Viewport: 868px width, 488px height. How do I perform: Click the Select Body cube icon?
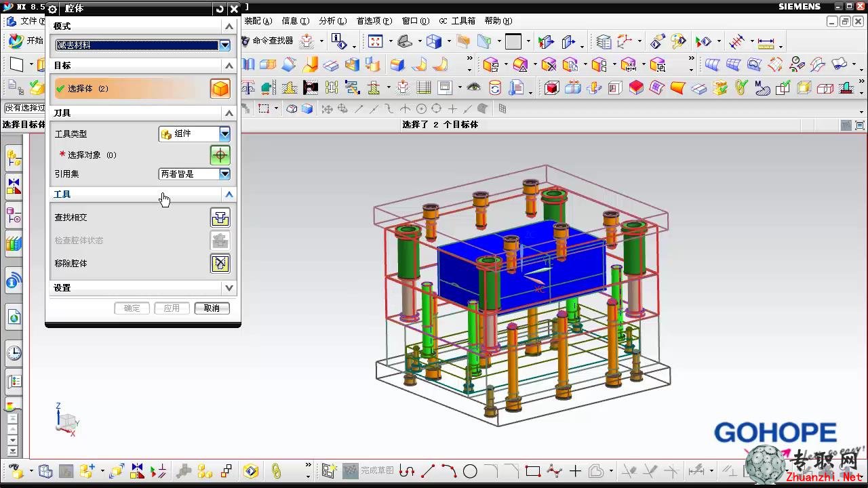[x=220, y=89]
